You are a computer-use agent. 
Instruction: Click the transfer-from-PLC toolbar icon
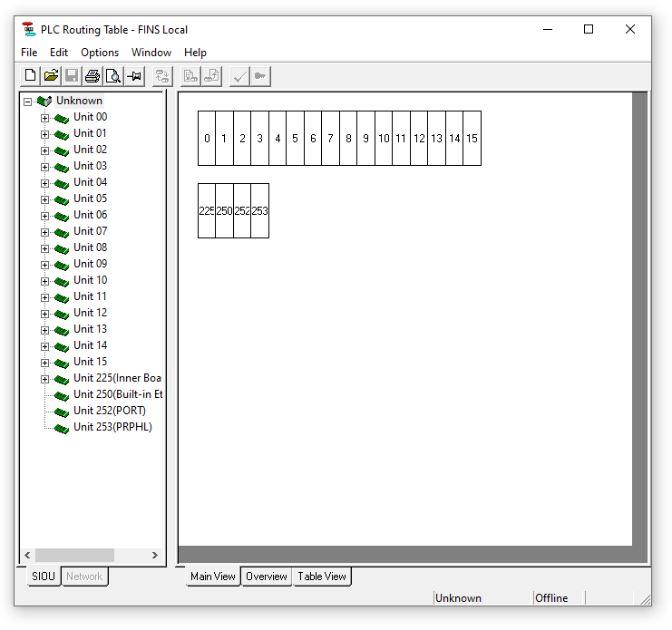(x=211, y=76)
